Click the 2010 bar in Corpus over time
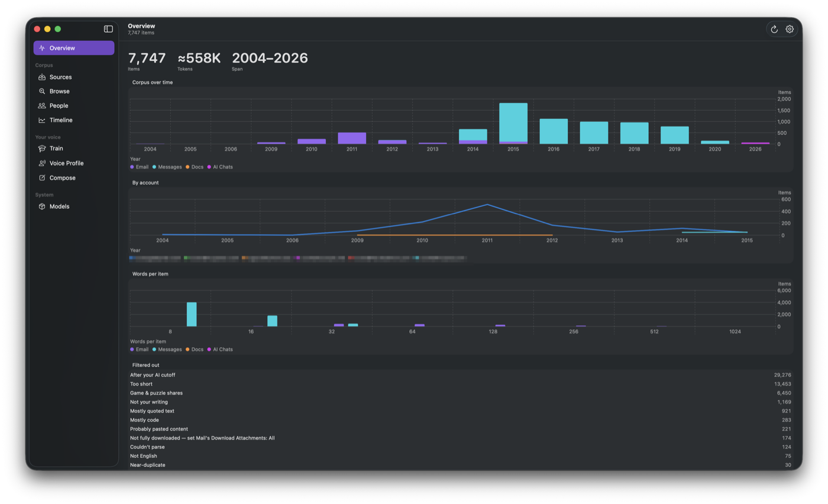Screen dimensions: 828x504 pyautogui.click(x=312, y=141)
